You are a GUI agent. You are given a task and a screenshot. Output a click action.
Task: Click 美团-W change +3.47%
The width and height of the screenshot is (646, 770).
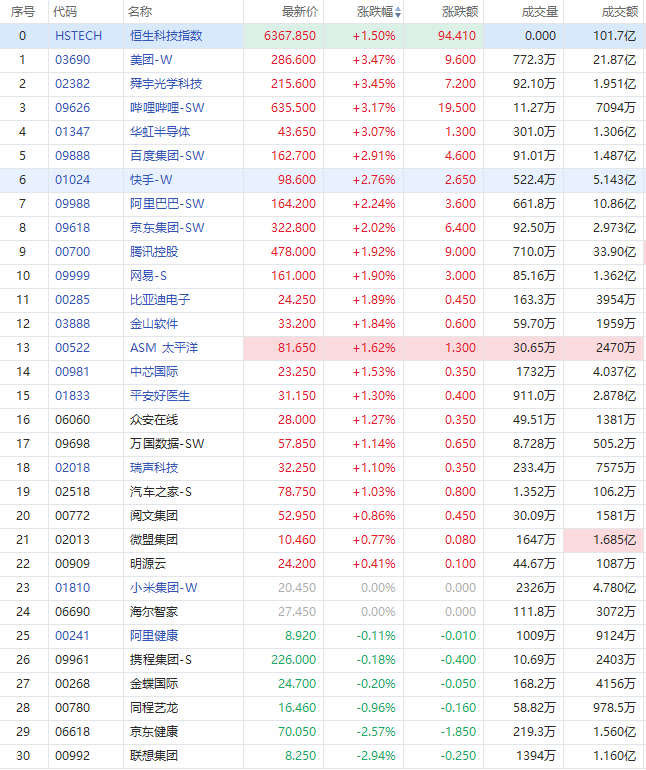pyautogui.click(x=374, y=60)
